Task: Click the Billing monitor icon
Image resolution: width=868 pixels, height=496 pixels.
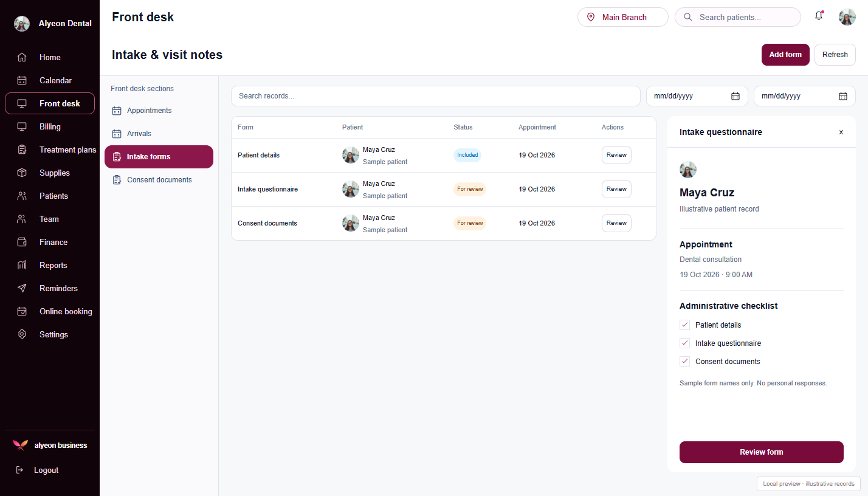Action: point(22,126)
